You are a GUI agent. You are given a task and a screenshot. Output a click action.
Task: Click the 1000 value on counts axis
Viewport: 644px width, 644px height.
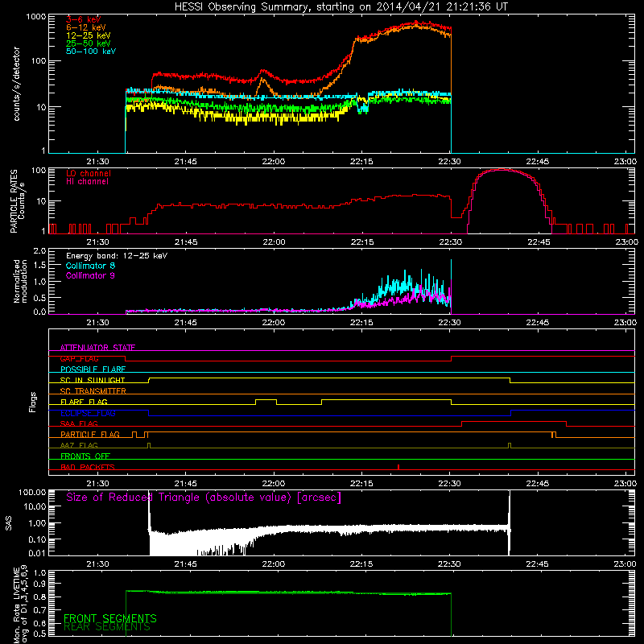click(x=36, y=17)
